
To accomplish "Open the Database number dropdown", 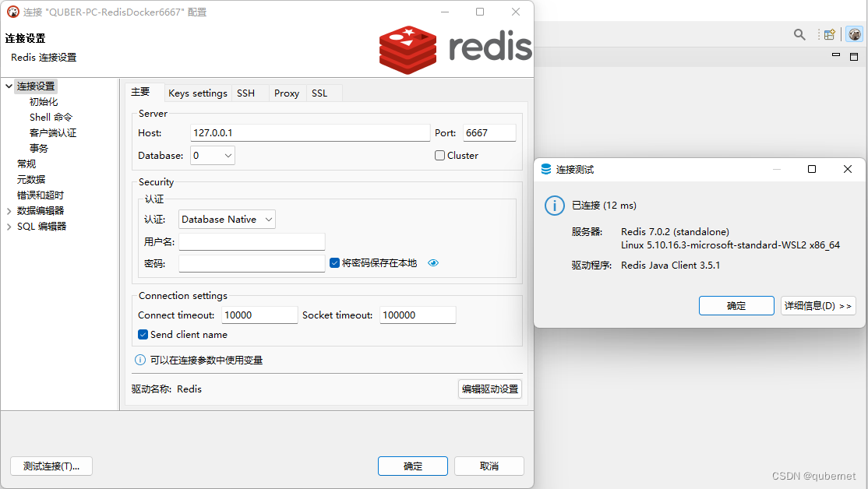I will [213, 156].
